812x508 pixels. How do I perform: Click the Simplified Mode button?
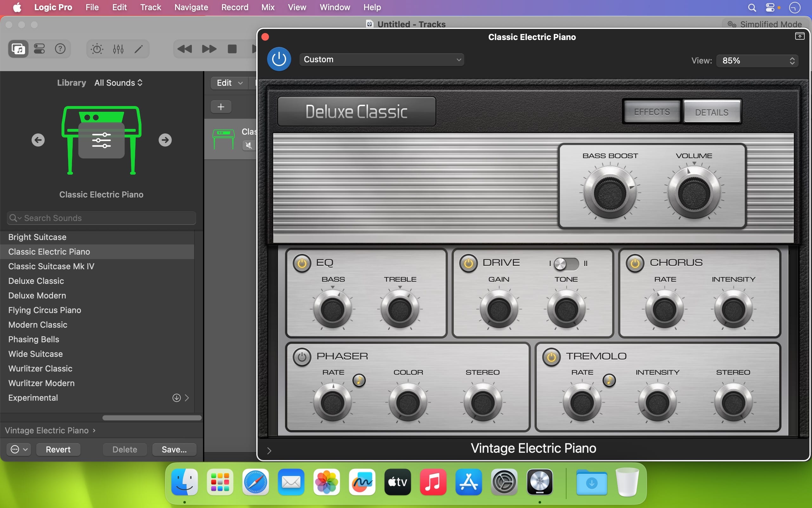pyautogui.click(x=765, y=24)
